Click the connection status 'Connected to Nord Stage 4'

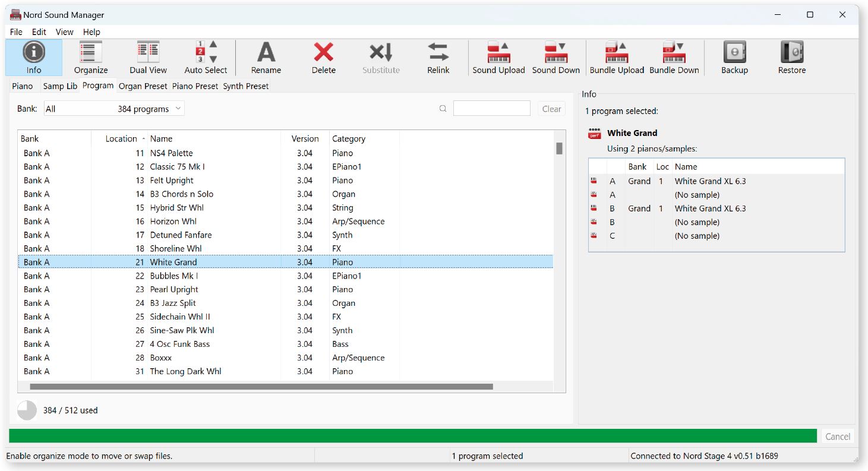tap(704, 456)
